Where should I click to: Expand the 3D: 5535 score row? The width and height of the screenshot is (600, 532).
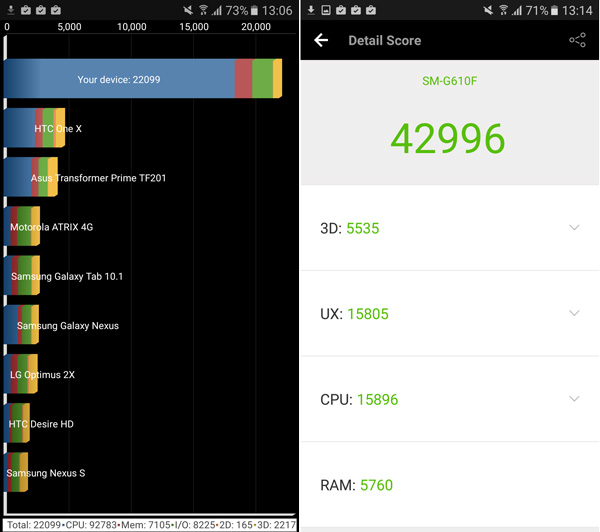coord(450,228)
